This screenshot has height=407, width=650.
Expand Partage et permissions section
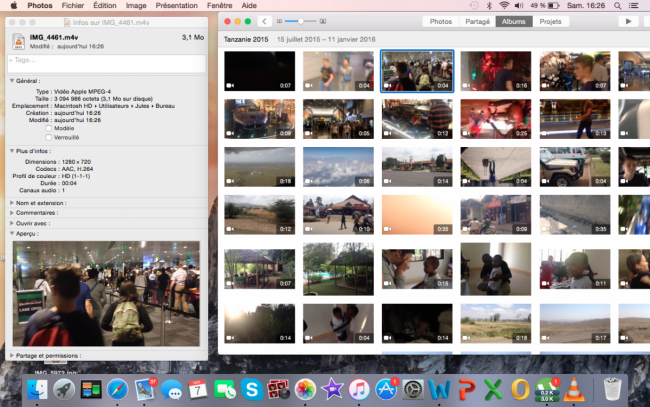12,355
